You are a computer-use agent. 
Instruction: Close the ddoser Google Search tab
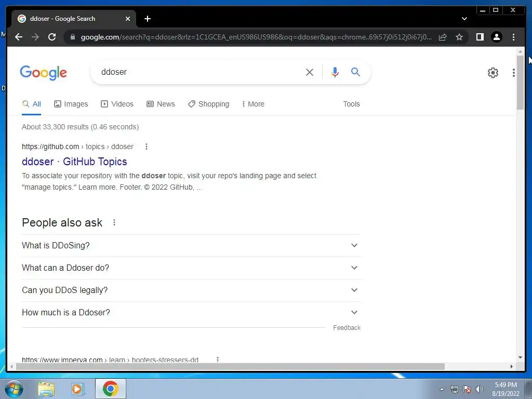point(128,19)
